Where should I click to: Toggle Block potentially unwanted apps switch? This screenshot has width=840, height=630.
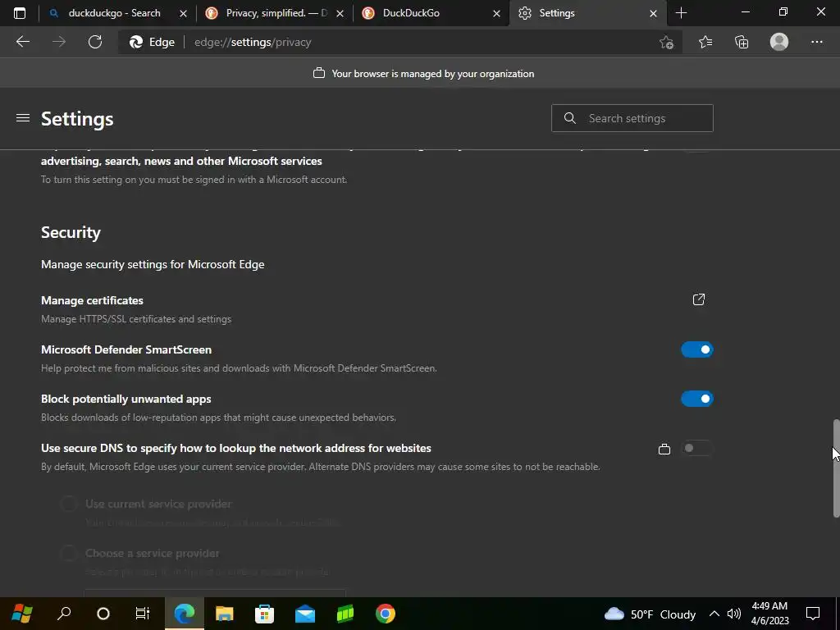pos(696,399)
